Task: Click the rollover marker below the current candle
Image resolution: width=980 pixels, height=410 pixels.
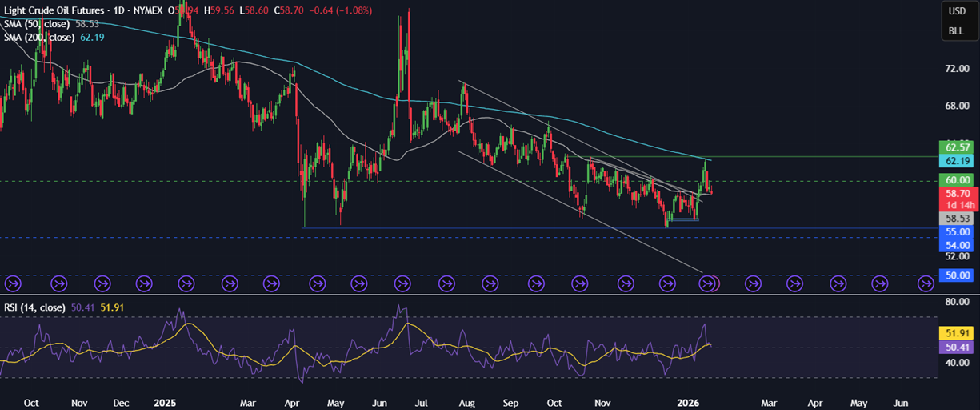Action: [x=707, y=283]
